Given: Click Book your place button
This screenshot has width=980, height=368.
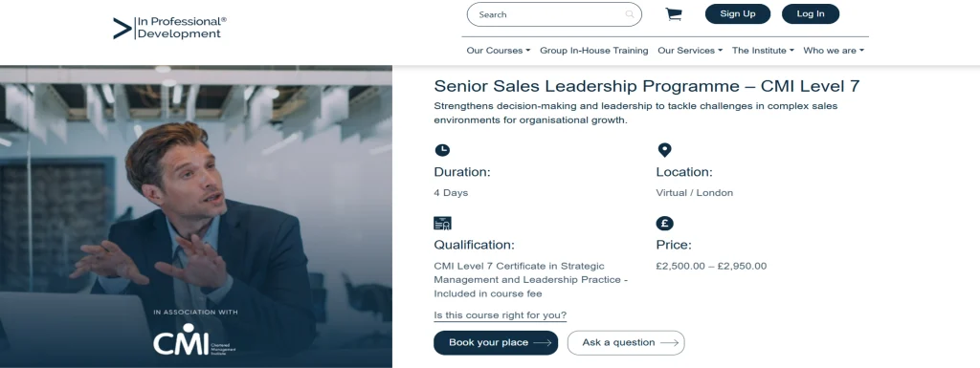Looking at the screenshot, I should tap(496, 342).
